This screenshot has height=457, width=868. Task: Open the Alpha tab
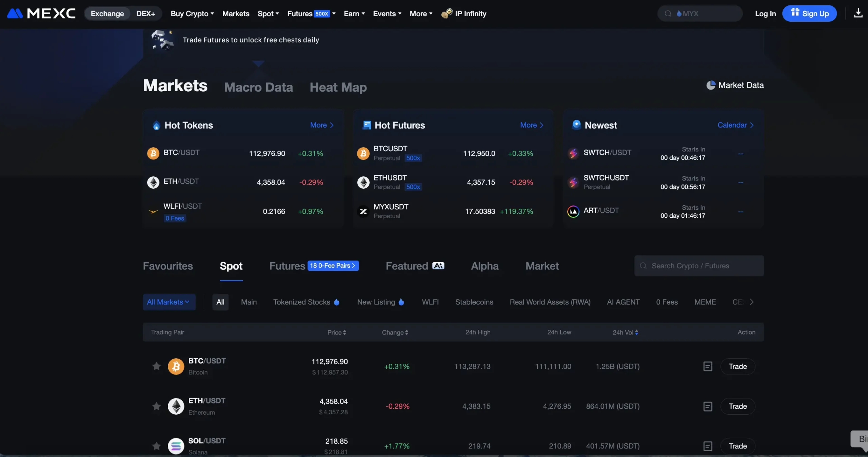tap(485, 266)
